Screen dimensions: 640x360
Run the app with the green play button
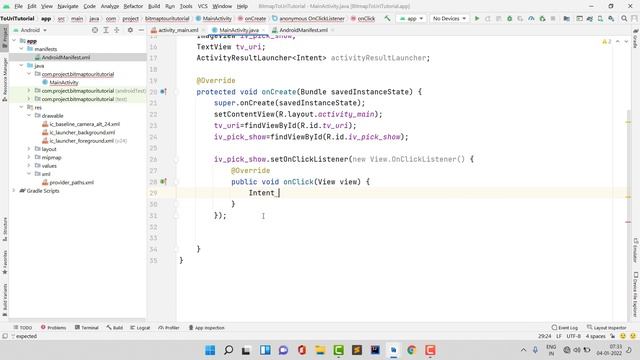click(477, 19)
